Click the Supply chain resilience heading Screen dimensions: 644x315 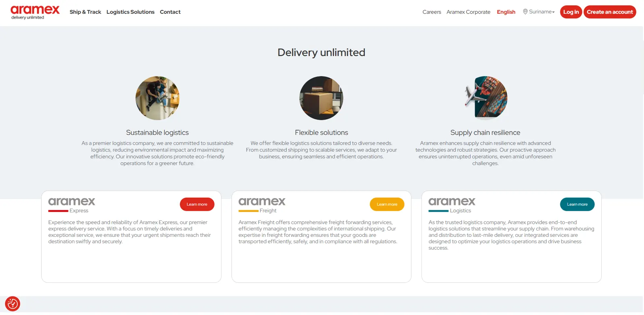(x=485, y=133)
